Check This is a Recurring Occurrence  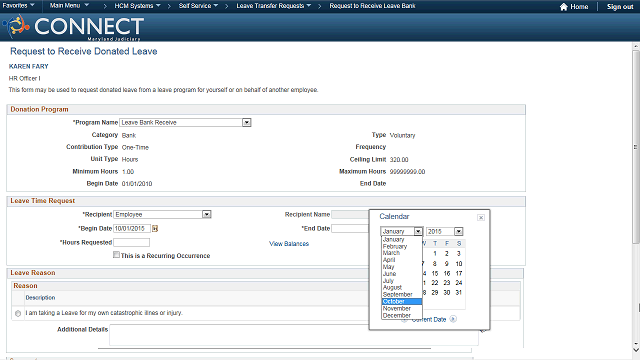coord(116,255)
